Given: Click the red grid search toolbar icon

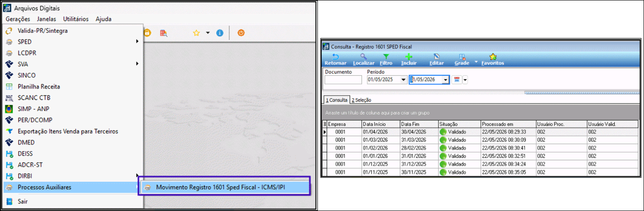Looking at the screenshot, I should click(x=164, y=33).
